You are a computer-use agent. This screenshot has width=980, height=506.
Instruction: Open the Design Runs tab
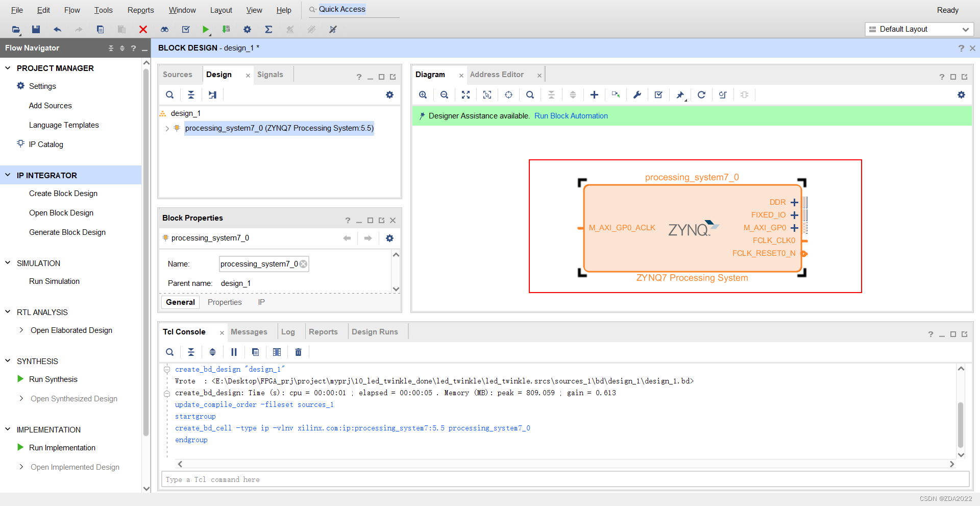coord(375,332)
